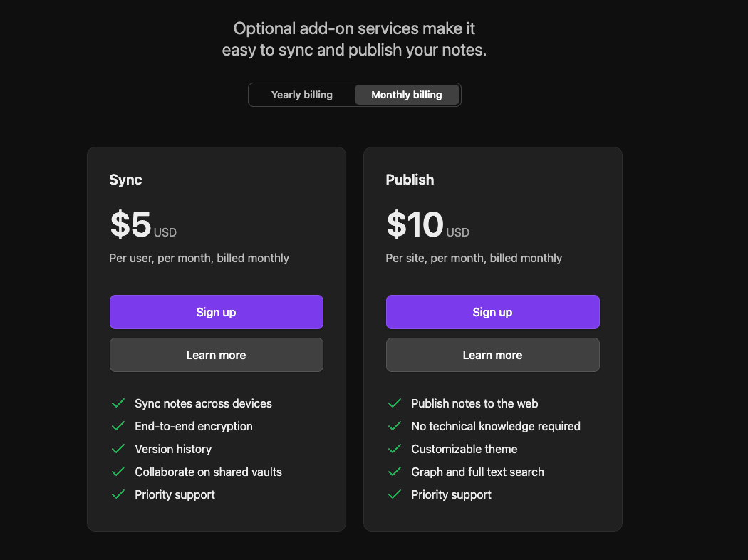
Task: Click checkmark icon beside Version history
Action: point(118,449)
